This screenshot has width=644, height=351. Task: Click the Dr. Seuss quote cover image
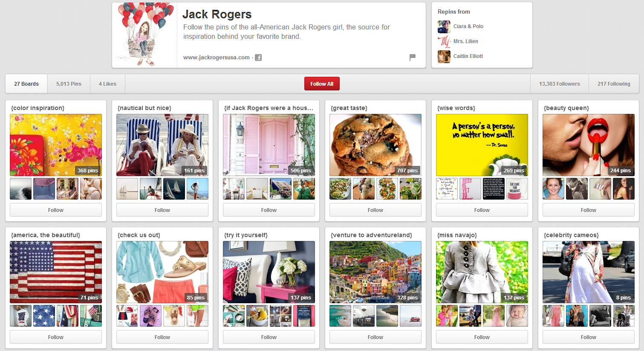482,145
